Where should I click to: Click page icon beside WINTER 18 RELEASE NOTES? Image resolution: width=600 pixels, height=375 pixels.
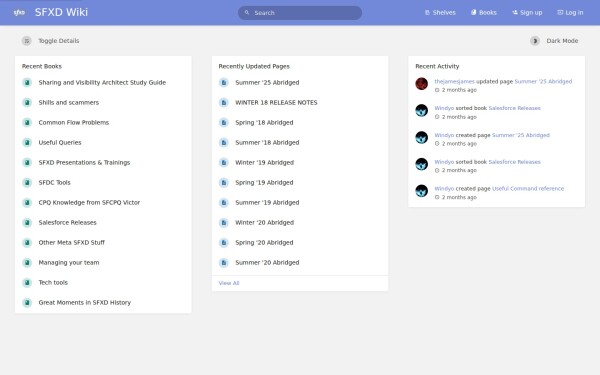(224, 103)
